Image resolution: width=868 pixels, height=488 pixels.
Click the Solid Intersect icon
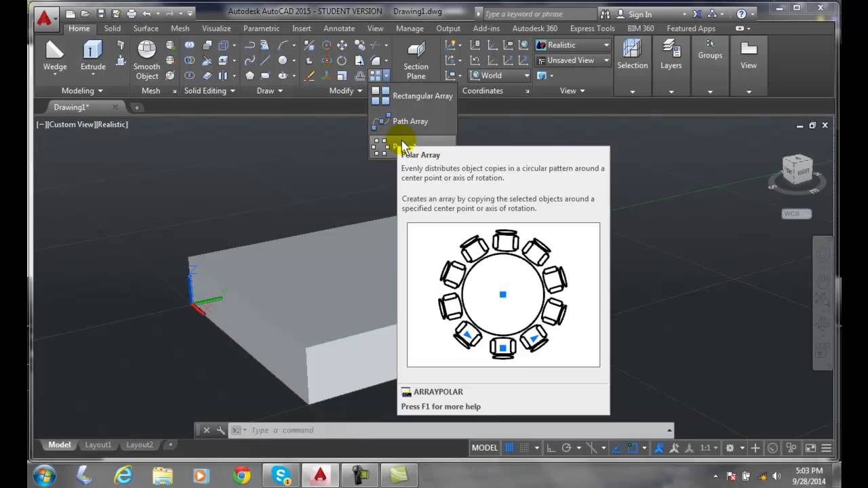pos(189,76)
